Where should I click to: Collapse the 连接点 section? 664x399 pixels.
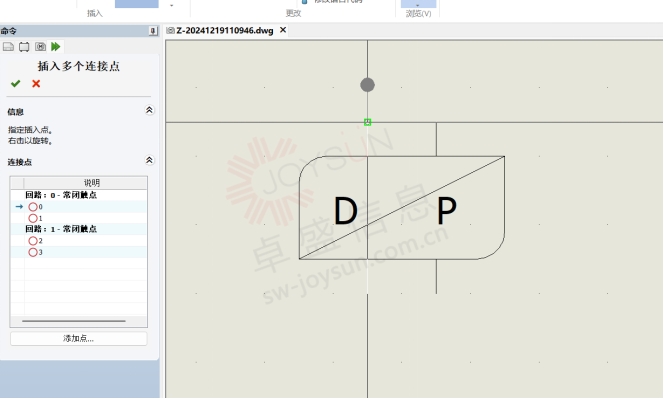(149, 160)
